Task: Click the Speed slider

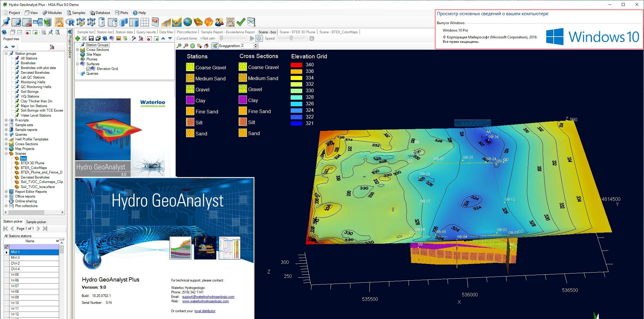Action: pos(291,38)
